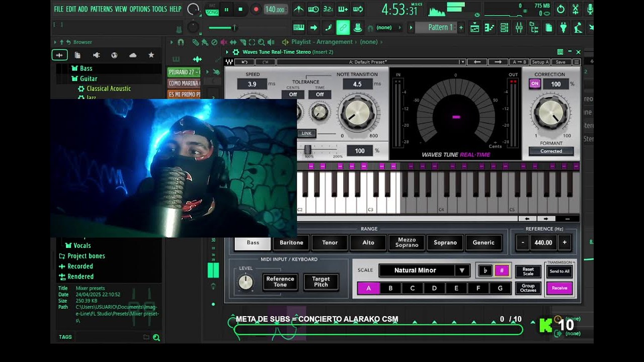Click the stop playback button
Image resolution: width=644 pixels, height=362 pixels.
coord(240,10)
